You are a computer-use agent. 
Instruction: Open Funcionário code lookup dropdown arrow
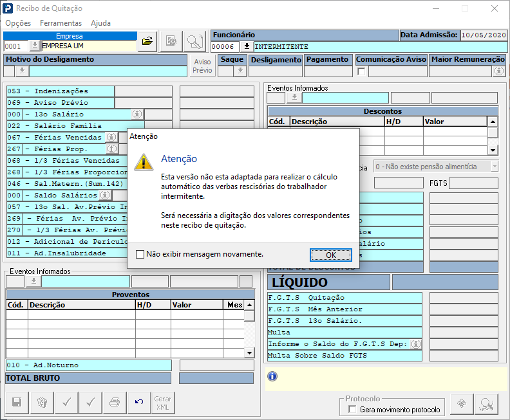click(x=247, y=46)
